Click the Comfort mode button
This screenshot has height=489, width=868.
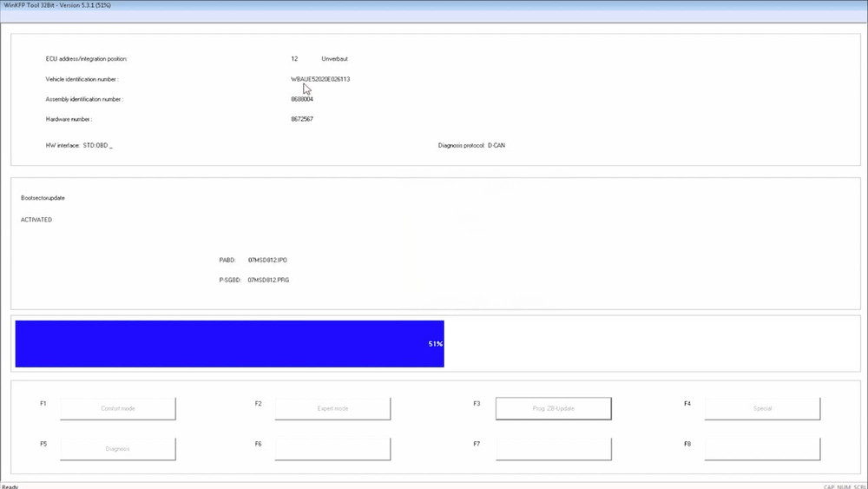click(118, 409)
